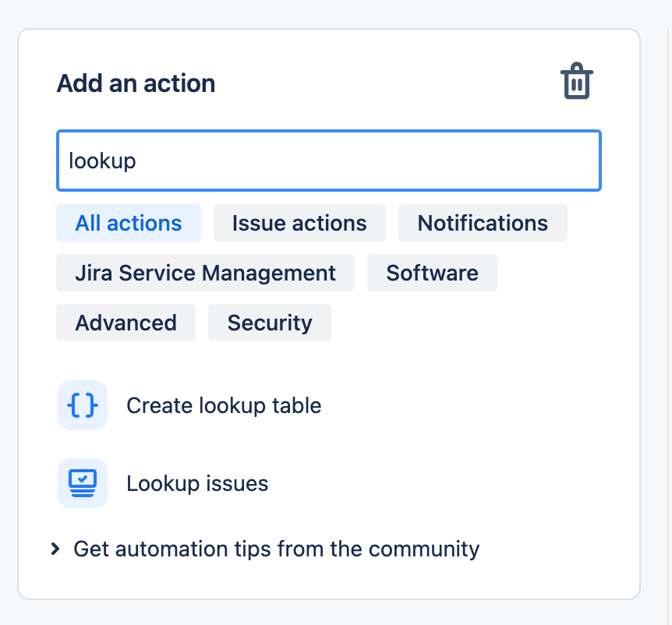
Task: Open the Lookup issues action
Action: tap(196, 483)
